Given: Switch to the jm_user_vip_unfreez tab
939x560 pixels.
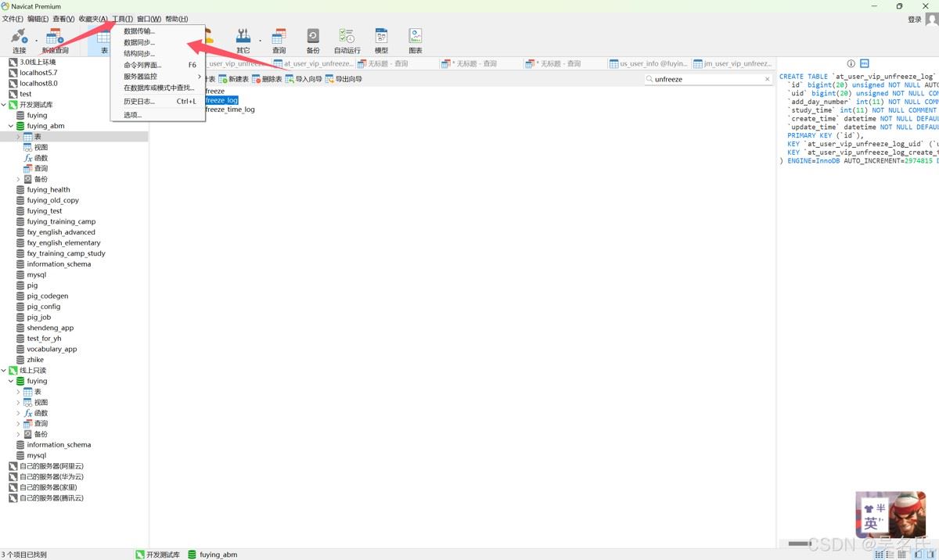Looking at the screenshot, I should (733, 63).
